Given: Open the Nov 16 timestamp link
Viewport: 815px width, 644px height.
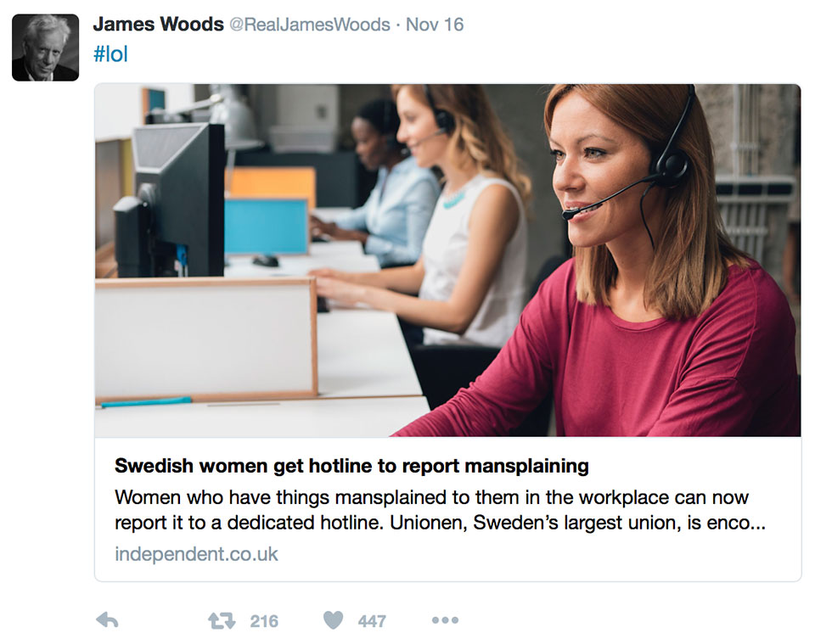Looking at the screenshot, I should point(435,25).
